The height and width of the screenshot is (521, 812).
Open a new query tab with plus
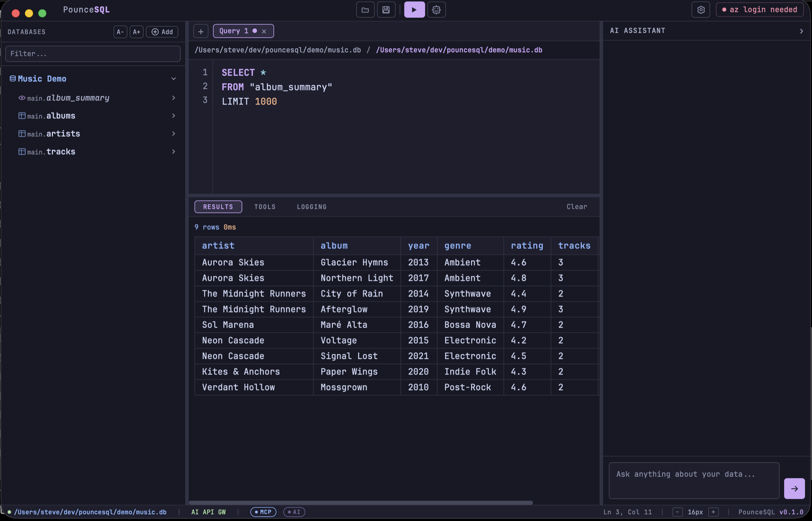pyautogui.click(x=201, y=31)
